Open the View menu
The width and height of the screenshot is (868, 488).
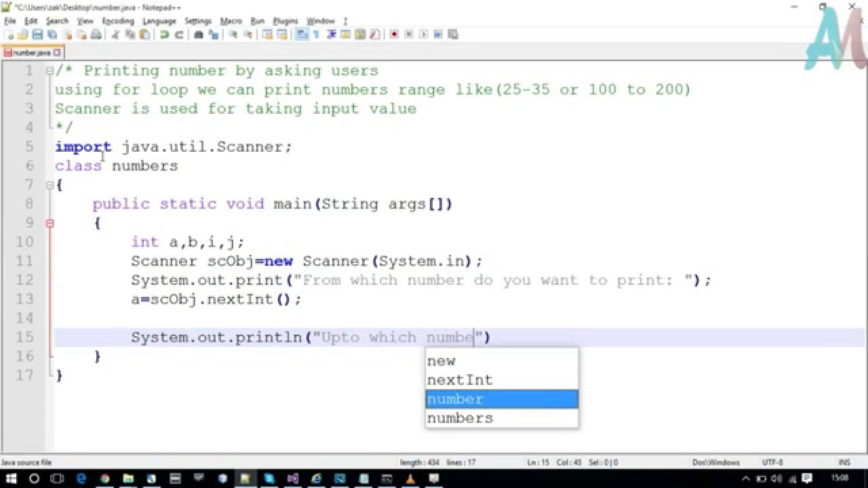tap(85, 21)
